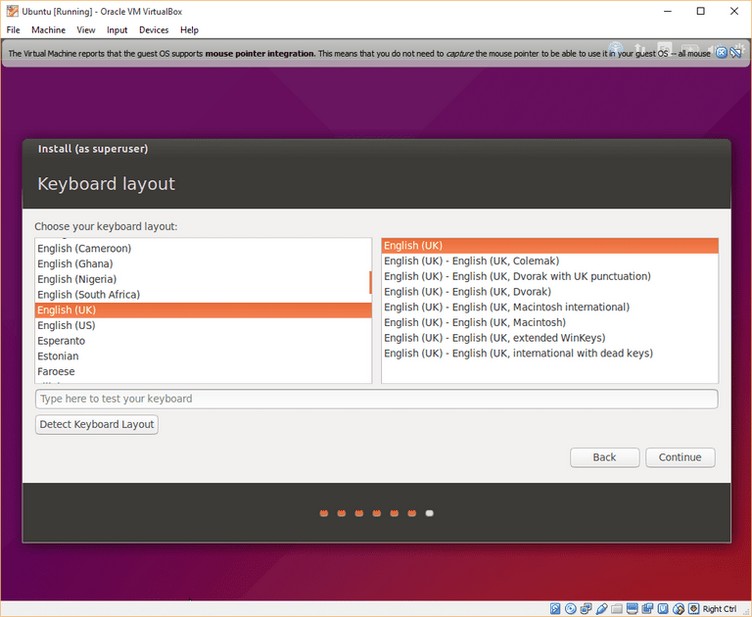Click the layout list scrollbar thumb
This screenshot has width=752, height=617.
click(370, 282)
